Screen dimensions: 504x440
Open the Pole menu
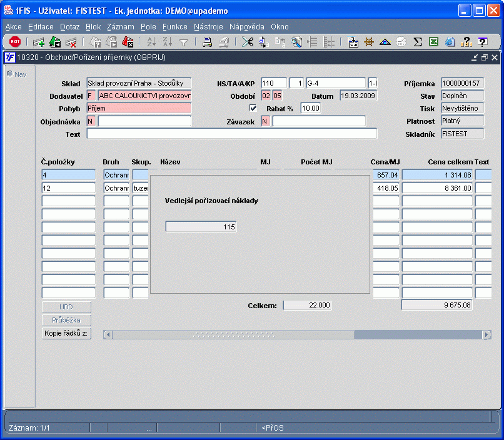(148, 27)
